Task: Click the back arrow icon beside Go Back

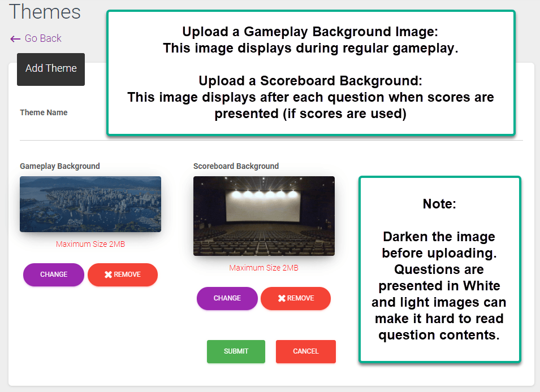Action: click(14, 38)
